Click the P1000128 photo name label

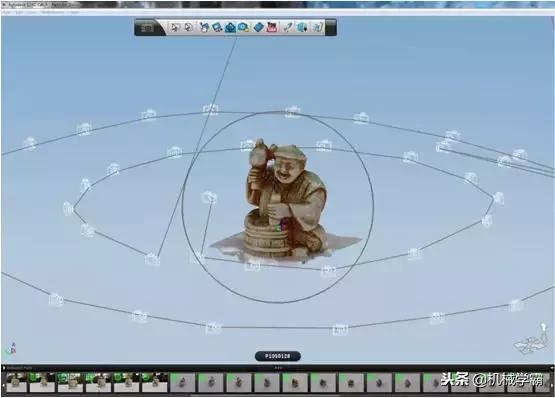278,356
